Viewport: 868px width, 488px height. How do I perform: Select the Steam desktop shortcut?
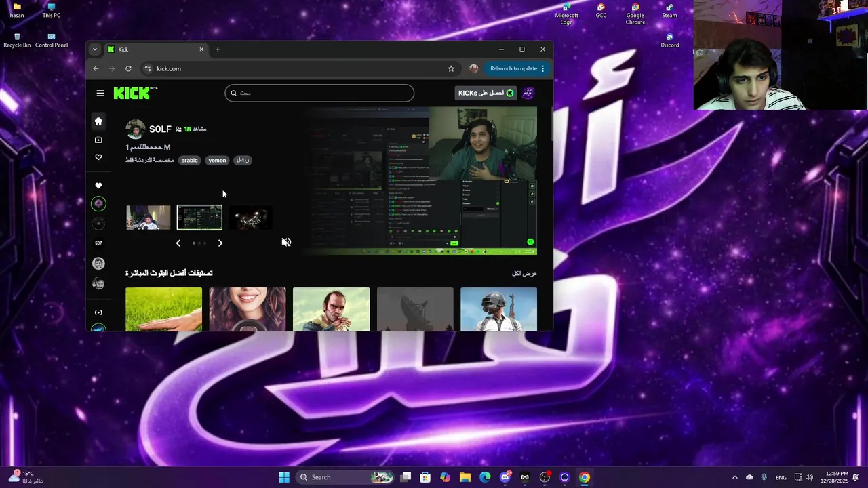click(669, 12)
